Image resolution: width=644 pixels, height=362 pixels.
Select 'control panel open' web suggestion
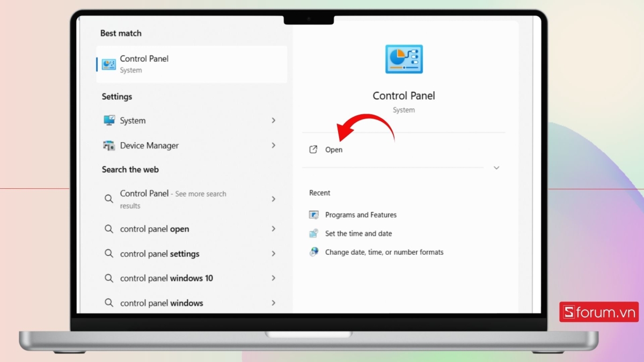192,229
